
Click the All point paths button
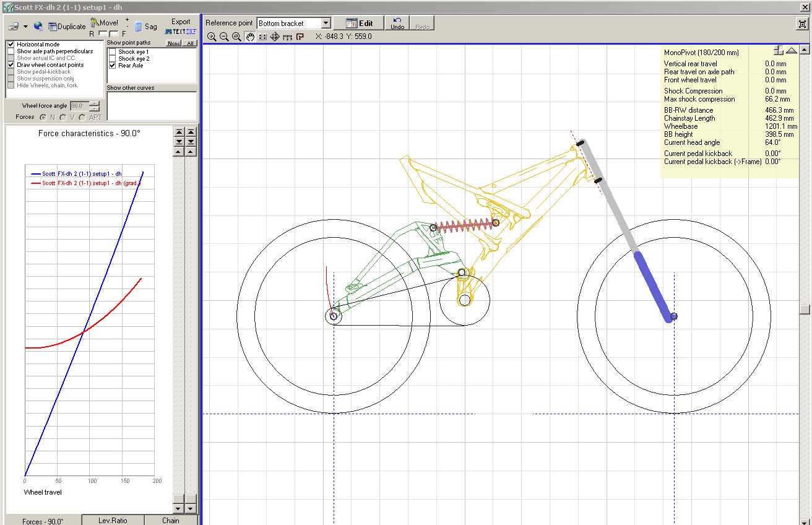click(x=190, y=43)
